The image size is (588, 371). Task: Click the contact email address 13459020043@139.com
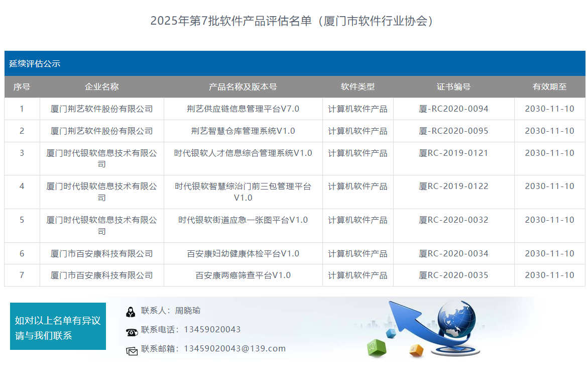click(x=234, y=348)
